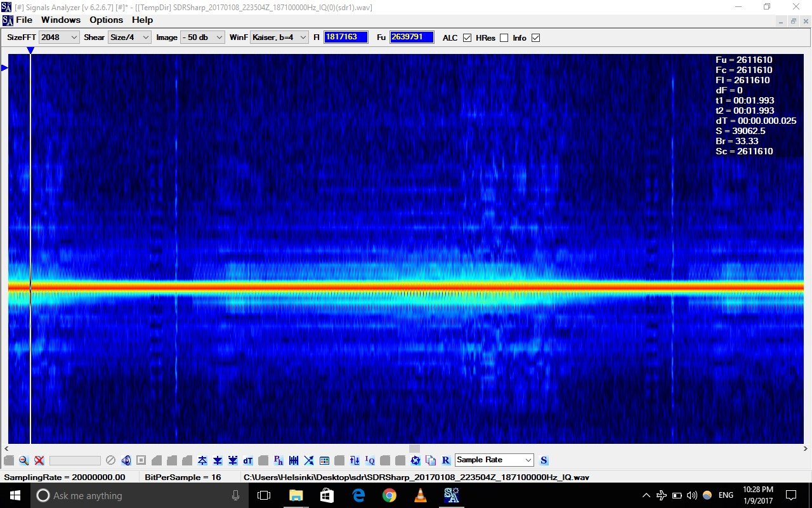Click the single-arrow level alignment icon
This screenshot has height=508, width=812.
(202, 460)
